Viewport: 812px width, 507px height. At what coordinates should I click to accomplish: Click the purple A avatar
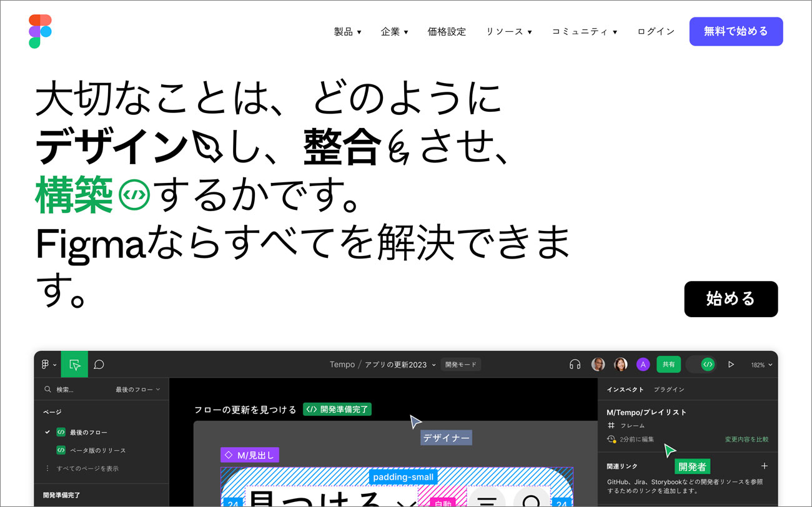643,365
